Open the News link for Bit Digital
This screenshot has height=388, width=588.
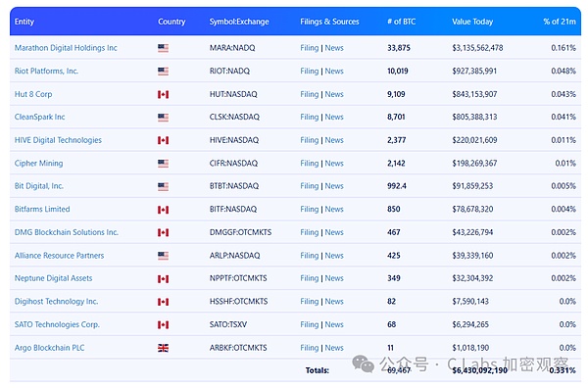pos(334,186)
